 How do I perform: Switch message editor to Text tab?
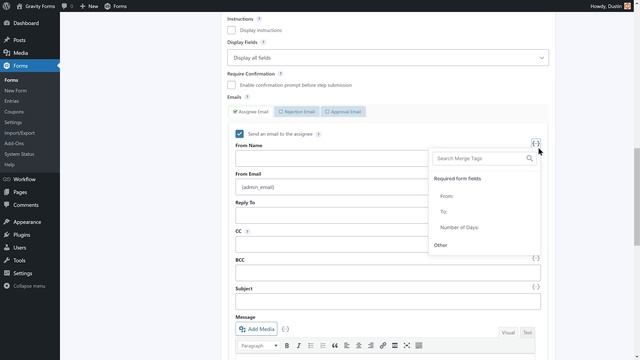pyautogui.click(x=527, y=333)
